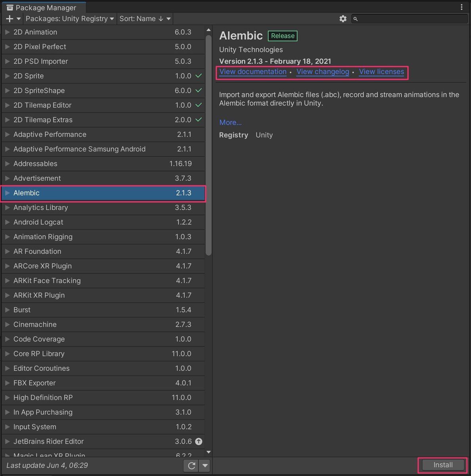Image resolution: width=471 pixels, height=476 pixels.
Task: Select the Core RP Library package
Action: pyautogui.click(x=103, y=354)
